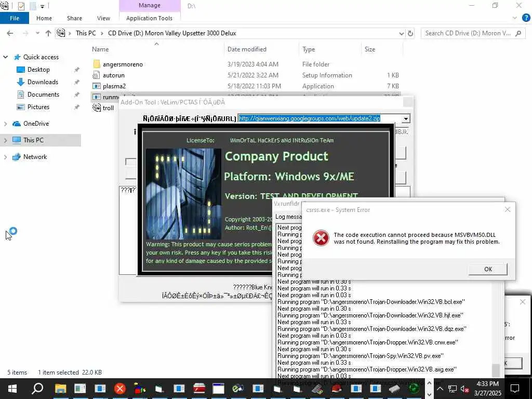Click the search magnifier in Explorer search box
Image resolution: width=532 pixels, height=399 pixels.
tap(518, 33)
